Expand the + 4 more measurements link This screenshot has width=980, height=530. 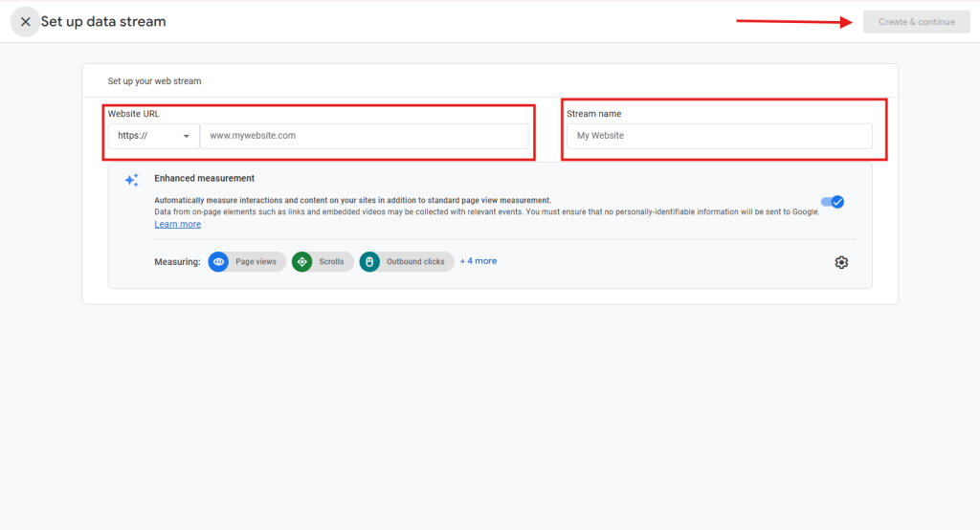pos(478,261)
